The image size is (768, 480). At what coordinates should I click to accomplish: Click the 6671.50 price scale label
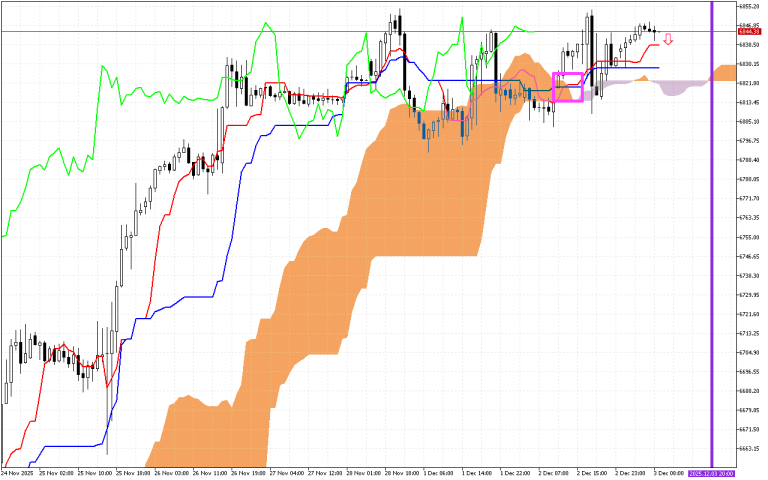click(x=749, y=429)
